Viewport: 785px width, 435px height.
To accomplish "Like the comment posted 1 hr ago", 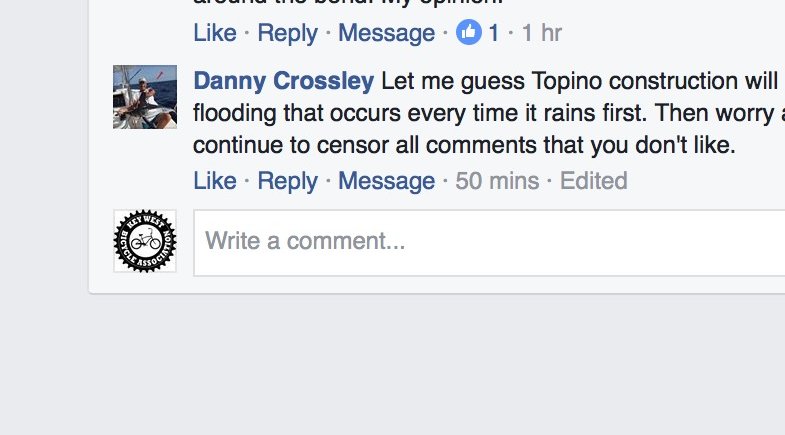I will 215,33.
